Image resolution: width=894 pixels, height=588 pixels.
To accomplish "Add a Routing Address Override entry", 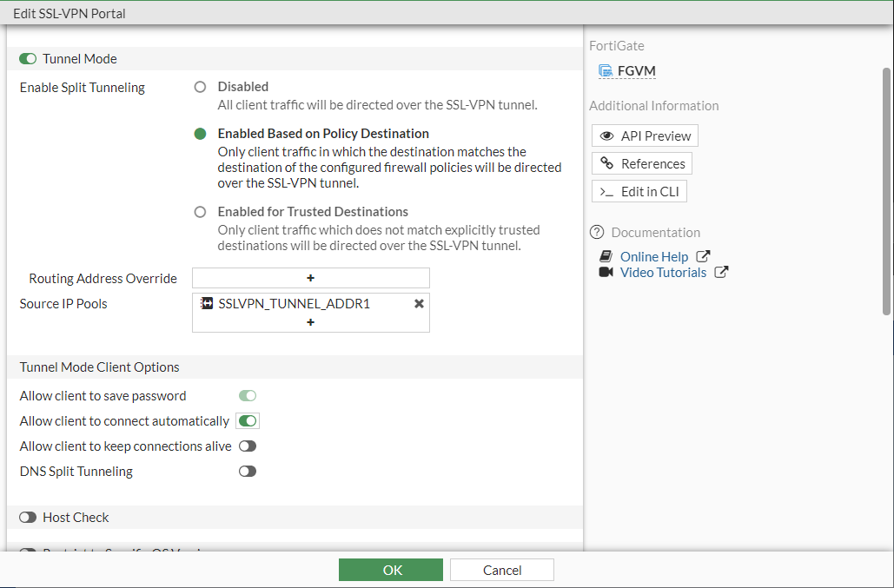I will [310, 278].
